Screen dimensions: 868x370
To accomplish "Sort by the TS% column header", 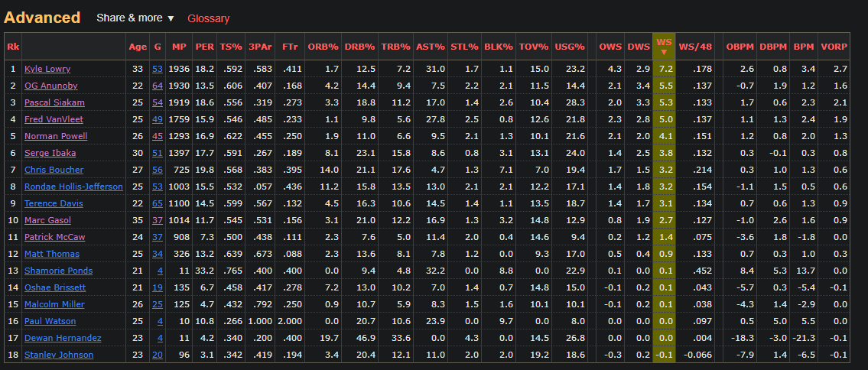I will pos(231,47).
